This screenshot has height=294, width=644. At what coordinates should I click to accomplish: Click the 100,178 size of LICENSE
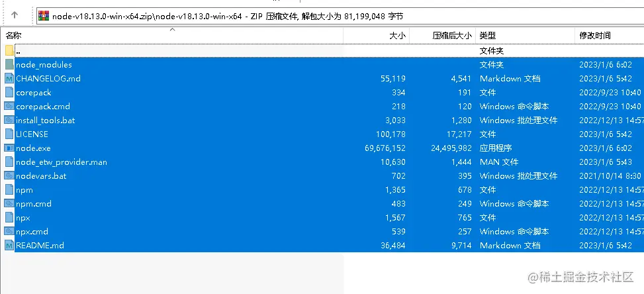(391, 134)
